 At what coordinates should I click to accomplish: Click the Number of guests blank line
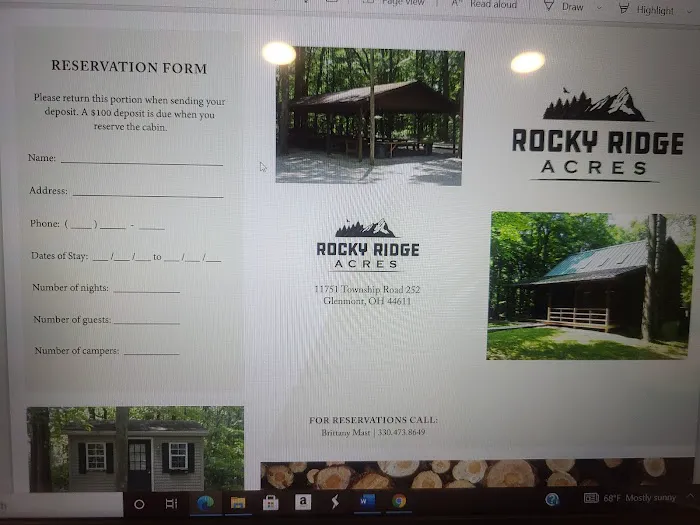146,321
